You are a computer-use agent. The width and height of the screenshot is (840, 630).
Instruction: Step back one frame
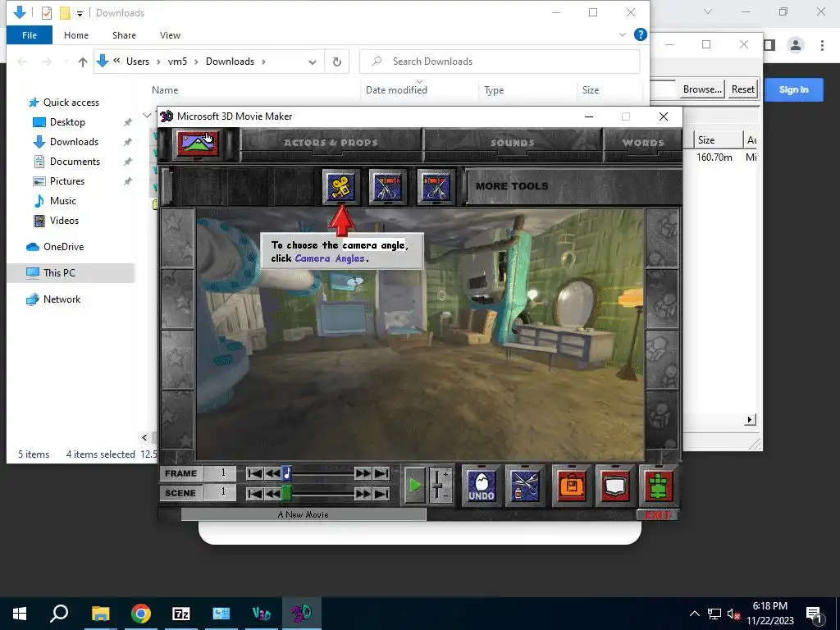coord(272,473)
